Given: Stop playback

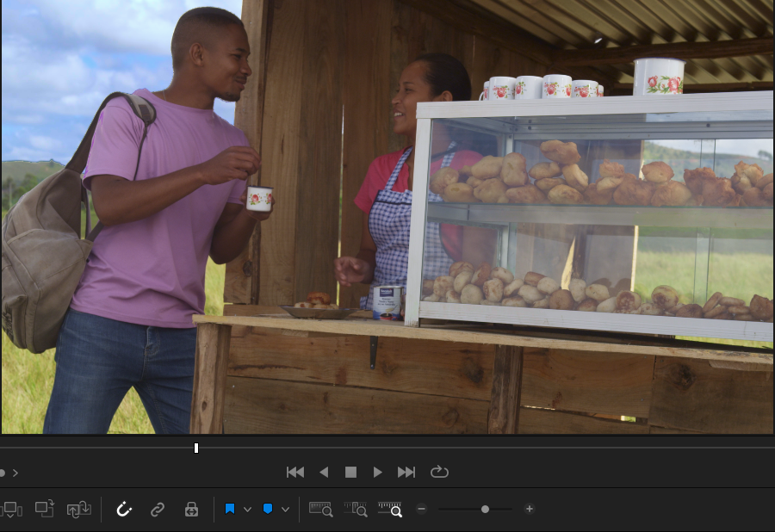Looking at the screenshot, I should 350,472.
